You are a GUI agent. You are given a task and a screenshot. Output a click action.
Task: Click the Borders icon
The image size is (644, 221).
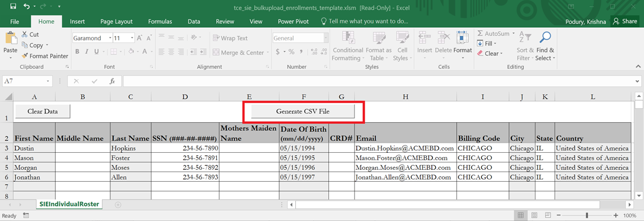[113, 52]
